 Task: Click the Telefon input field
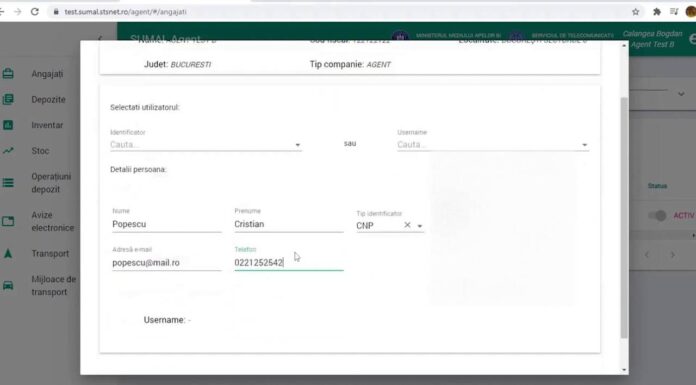click(x=289, y=263)
